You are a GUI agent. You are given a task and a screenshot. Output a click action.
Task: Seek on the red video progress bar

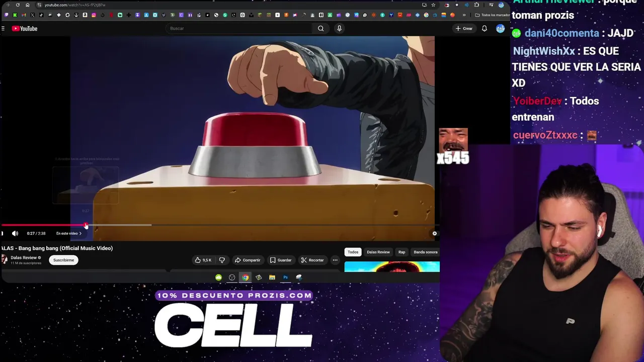pos(219,225)
